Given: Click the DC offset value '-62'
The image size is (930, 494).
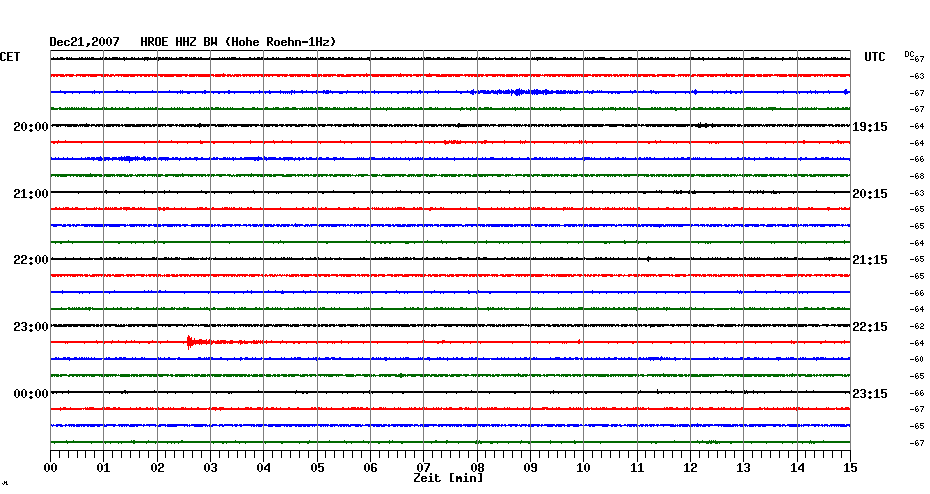Looking at the screenshot, I should click(x=917, y=326).
